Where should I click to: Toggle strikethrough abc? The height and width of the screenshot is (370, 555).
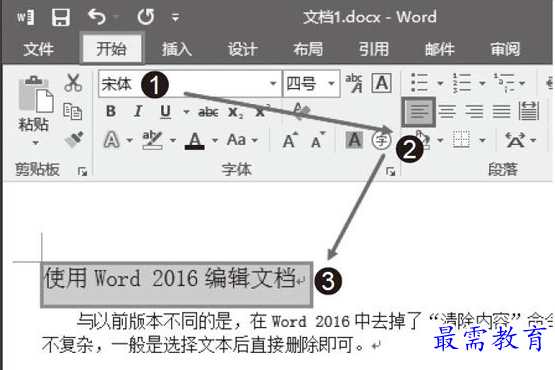(208, 112)
